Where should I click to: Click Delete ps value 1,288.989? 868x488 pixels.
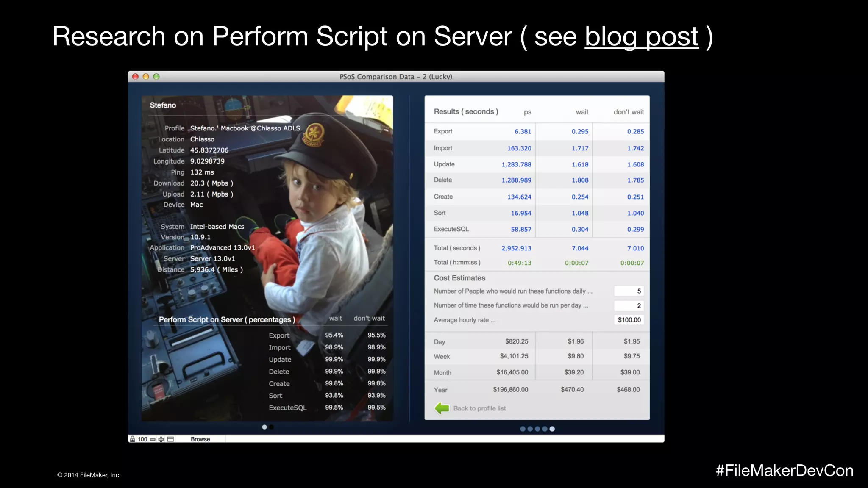coord(516,180)
